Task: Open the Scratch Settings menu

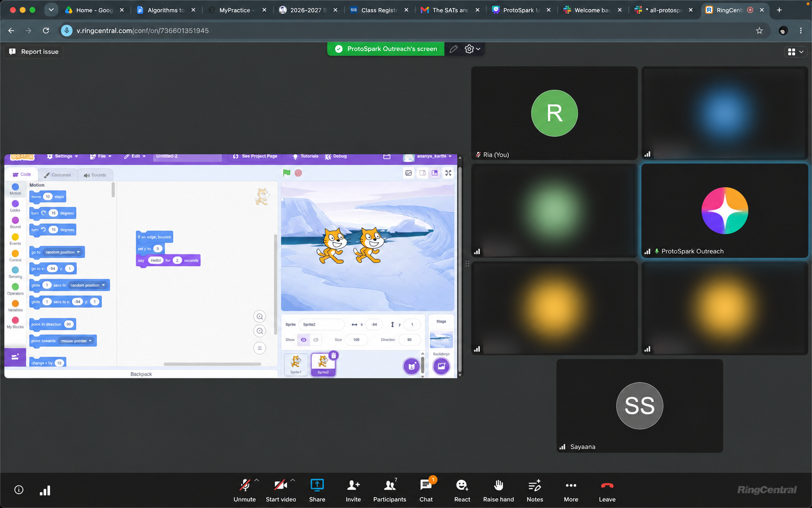Action: coord(62,156)
